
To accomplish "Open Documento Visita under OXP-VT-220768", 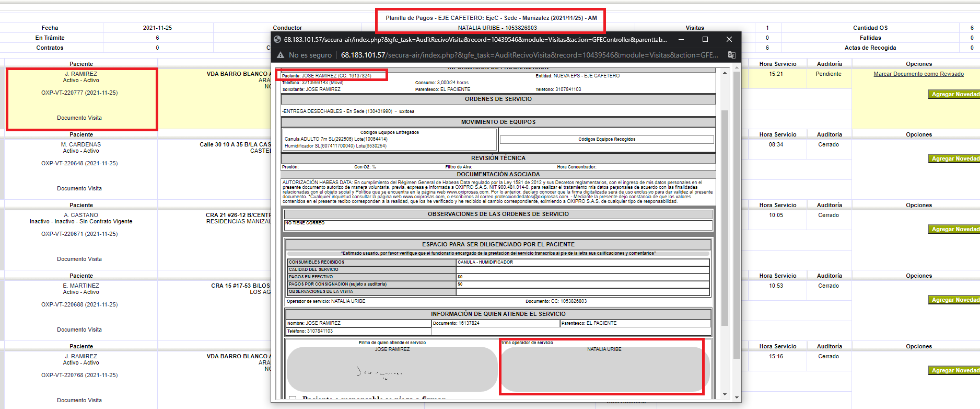I will [79, 400].
